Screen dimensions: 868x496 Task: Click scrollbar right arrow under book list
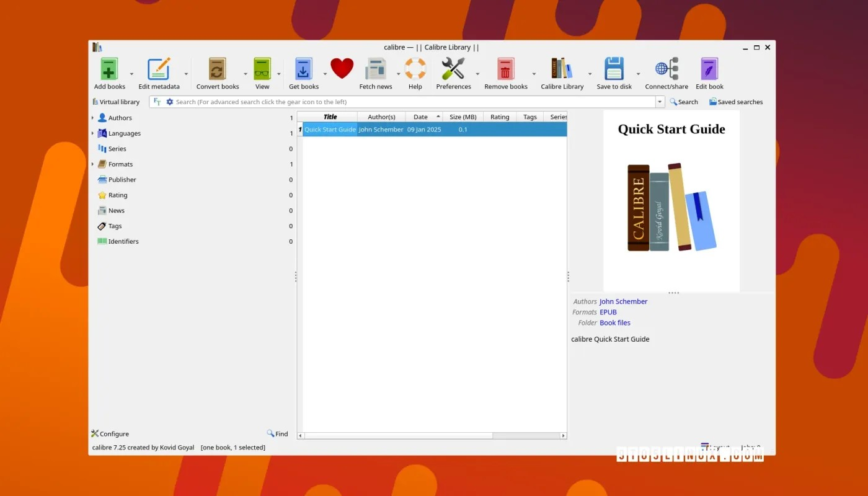pyautogui.click(x=564, y=436)
